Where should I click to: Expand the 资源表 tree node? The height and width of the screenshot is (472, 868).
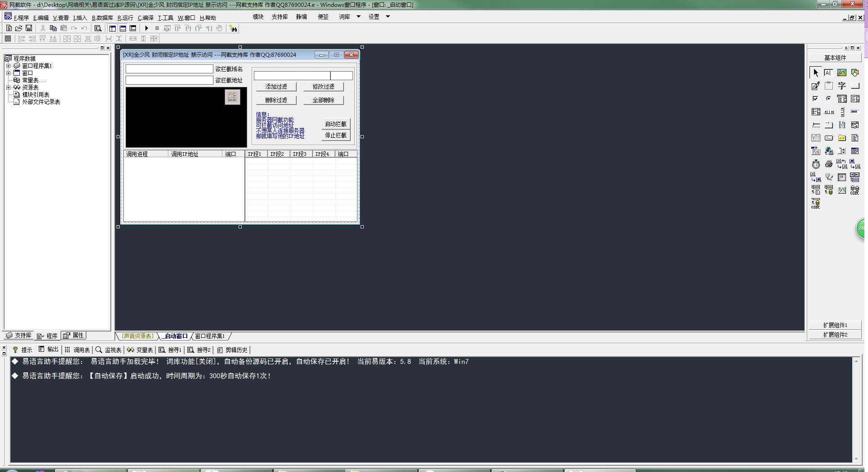[8, 87]
